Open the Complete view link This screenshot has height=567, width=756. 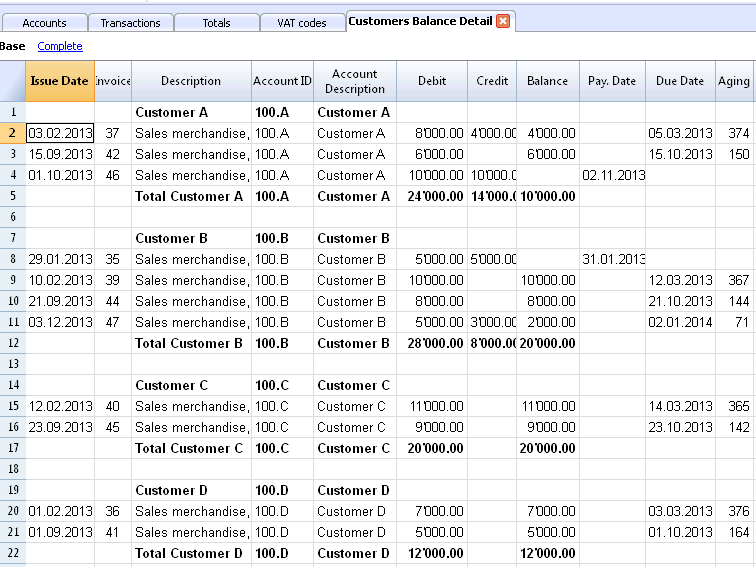click(60, 46)
